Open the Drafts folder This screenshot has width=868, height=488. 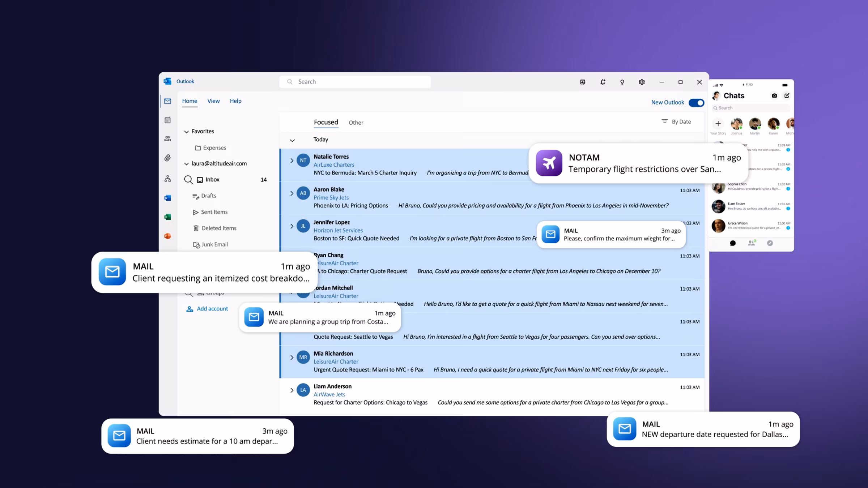[204, 196]
